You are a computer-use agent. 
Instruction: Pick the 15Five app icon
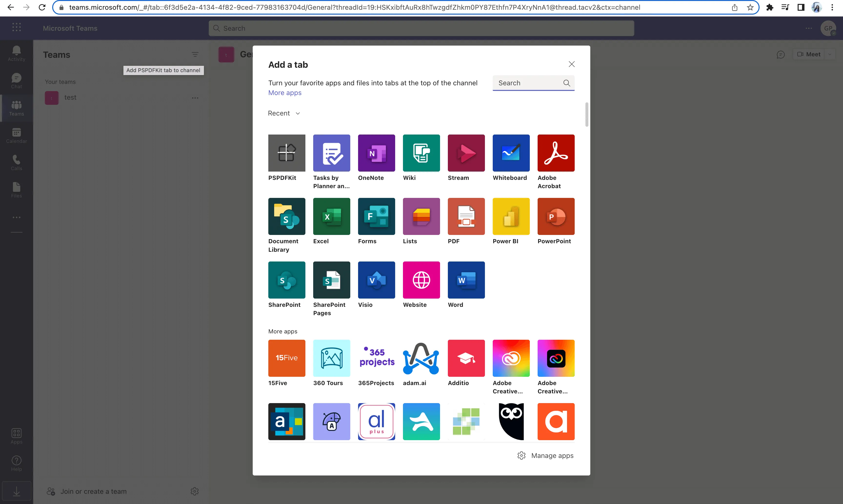coord(287,358)
